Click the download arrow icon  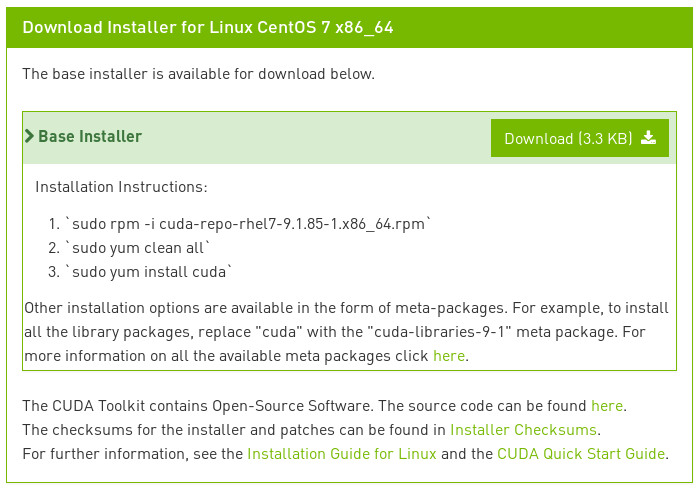coord(648,138)
